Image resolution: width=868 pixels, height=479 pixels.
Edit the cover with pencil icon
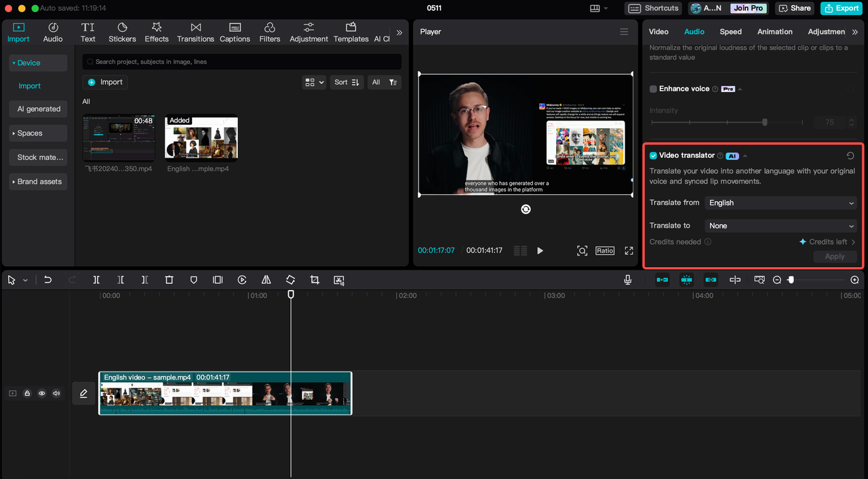coord(83,393)
